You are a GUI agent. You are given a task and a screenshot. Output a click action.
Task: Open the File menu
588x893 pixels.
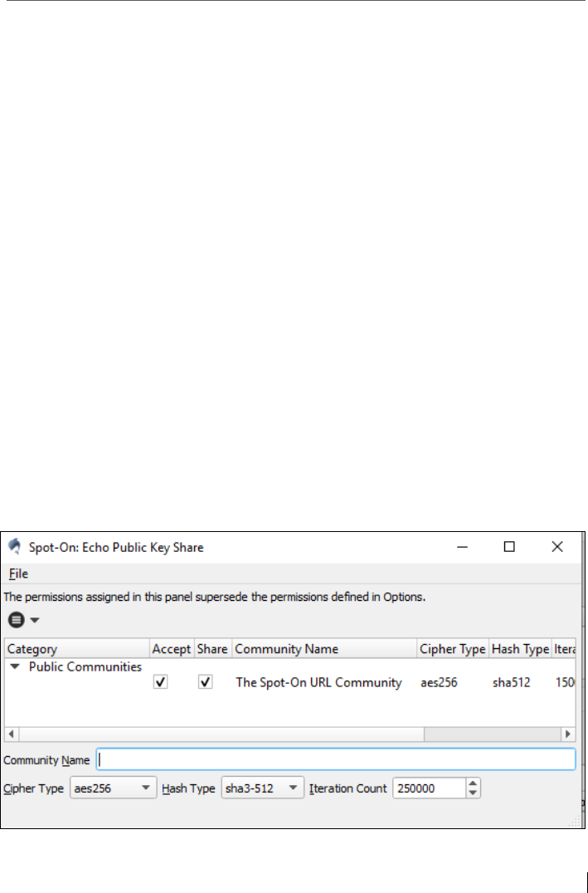[18, 573]
